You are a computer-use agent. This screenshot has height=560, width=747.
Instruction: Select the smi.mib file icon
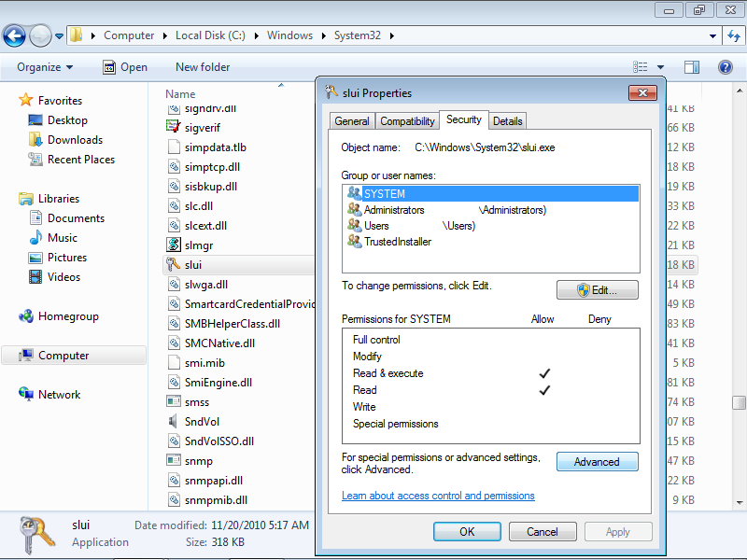click(x=174, y=362)
